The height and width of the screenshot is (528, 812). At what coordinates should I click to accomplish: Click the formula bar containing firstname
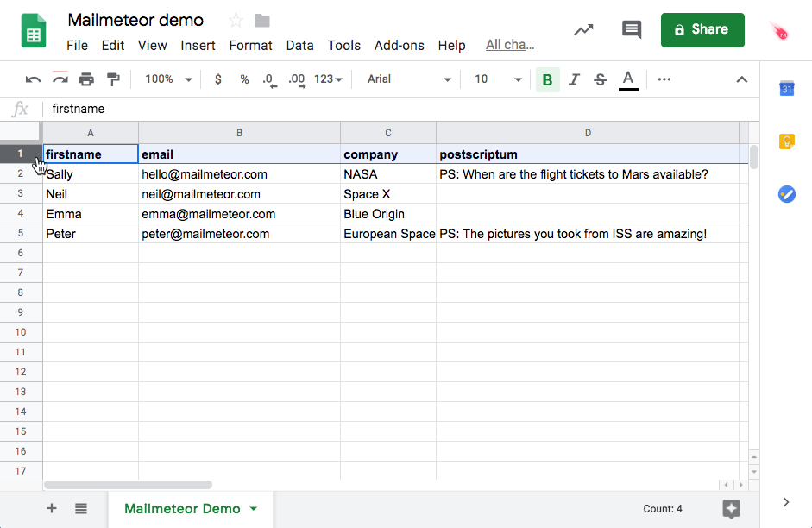(399, 109)
